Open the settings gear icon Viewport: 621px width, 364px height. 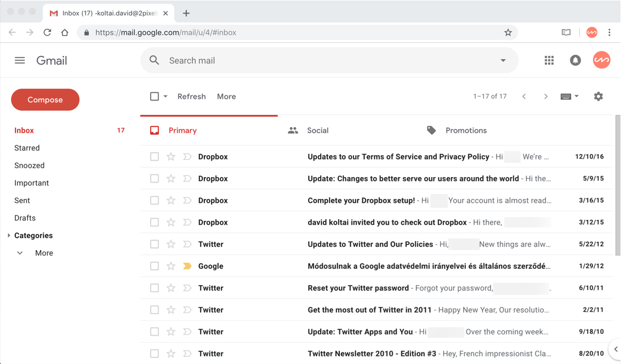598,96
